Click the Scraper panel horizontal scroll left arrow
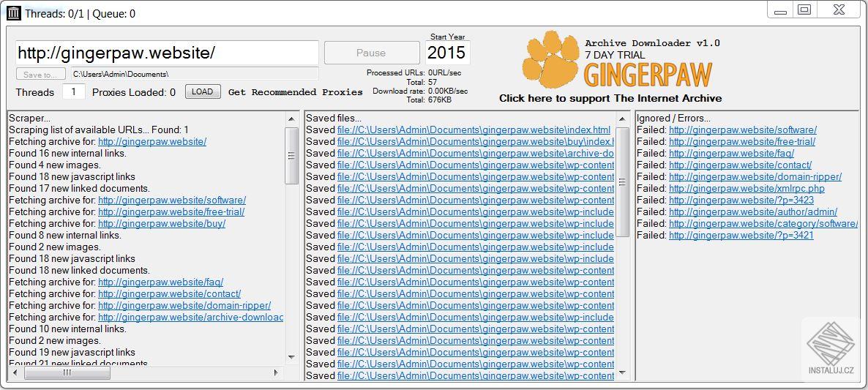The width and height of the screenshot is (868, 390). point(15,373)
